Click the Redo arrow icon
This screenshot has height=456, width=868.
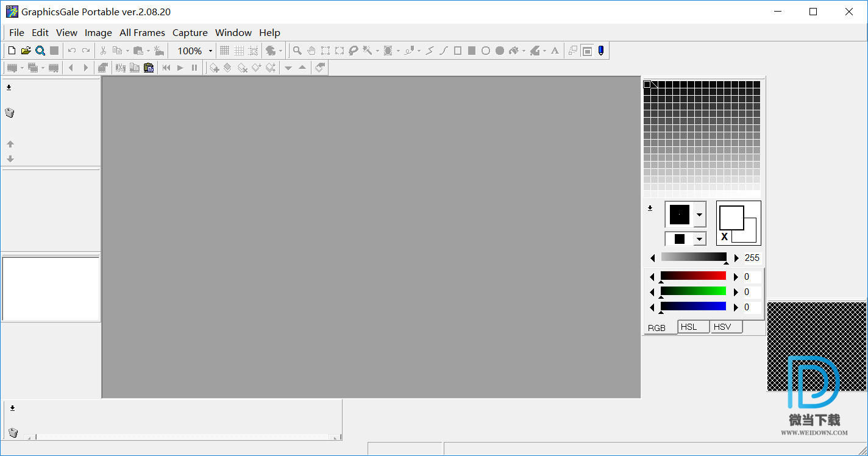[86, 51]
